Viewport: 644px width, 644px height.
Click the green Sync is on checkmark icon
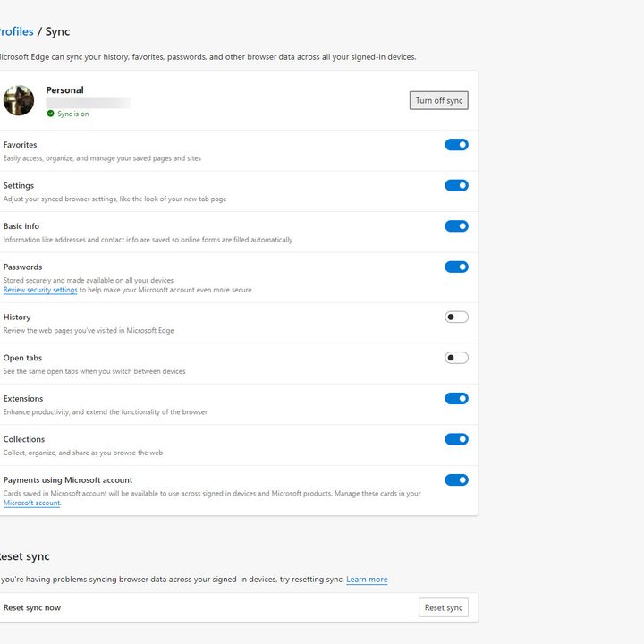click(x=50, y=114)
